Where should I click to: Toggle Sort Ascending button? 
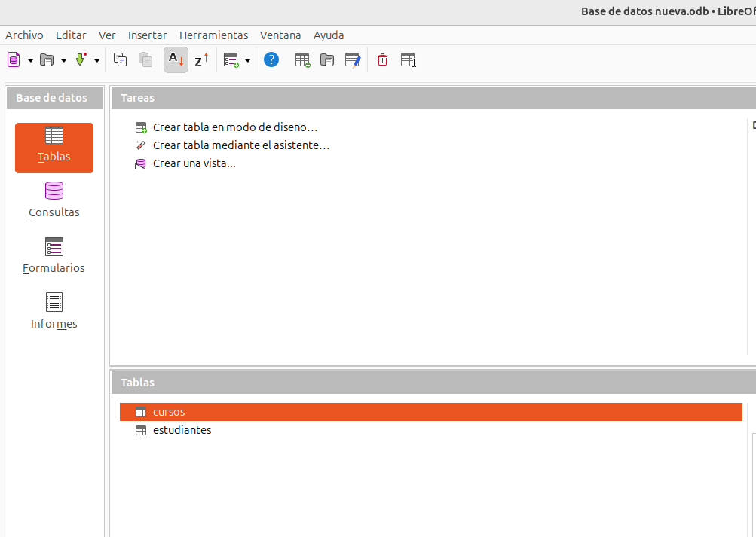[x=176, y=60]
